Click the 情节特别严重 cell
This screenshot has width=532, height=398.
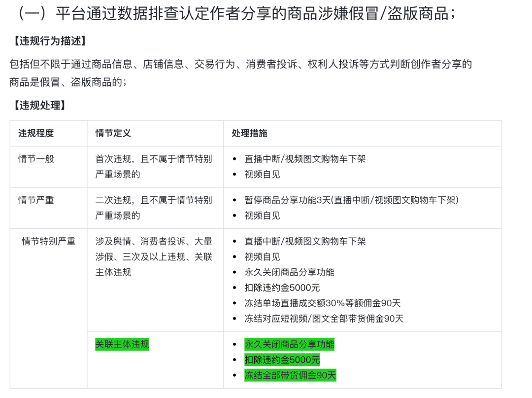48,242
